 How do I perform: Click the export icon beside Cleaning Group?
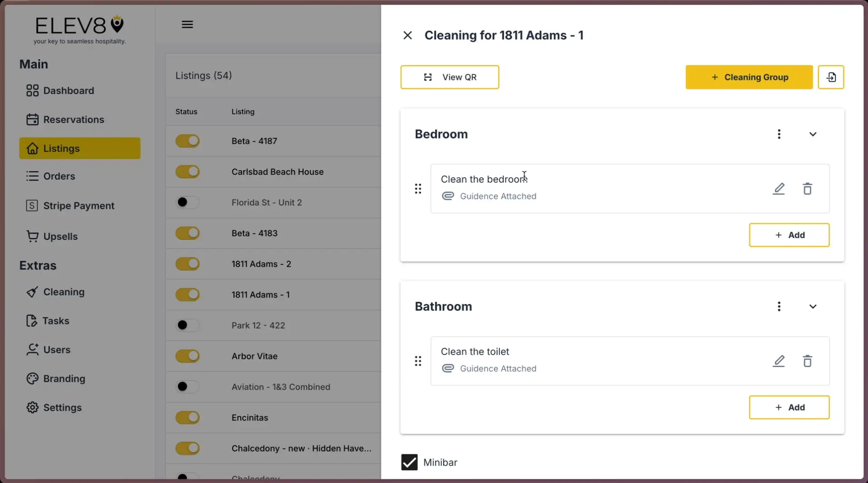point(831,77)
